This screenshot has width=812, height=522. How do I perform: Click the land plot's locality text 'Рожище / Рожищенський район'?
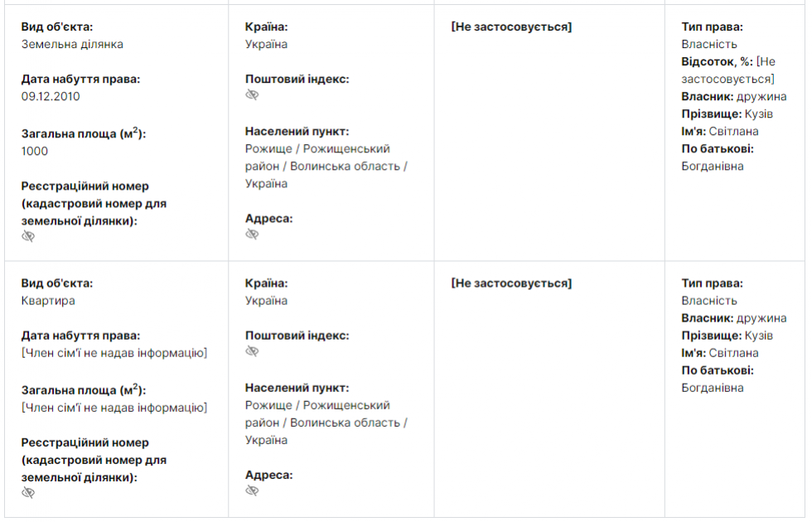(x=317, y=149)
